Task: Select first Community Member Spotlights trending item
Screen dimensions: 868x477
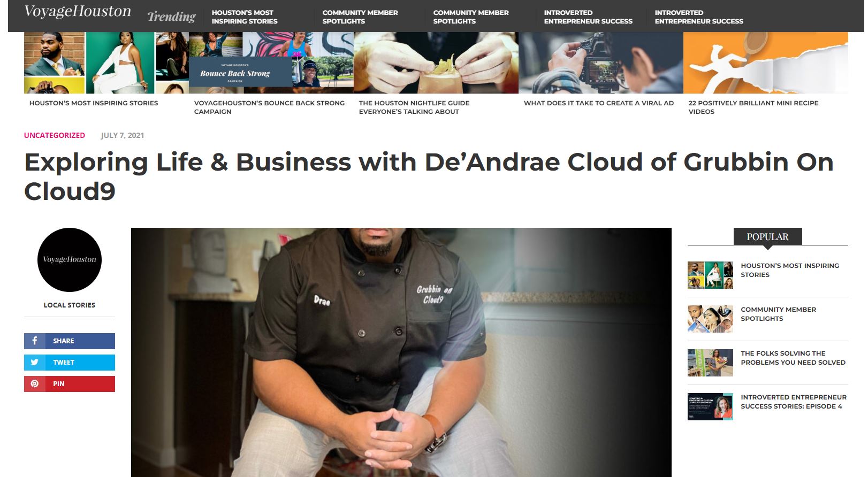Action: (360, 17)
